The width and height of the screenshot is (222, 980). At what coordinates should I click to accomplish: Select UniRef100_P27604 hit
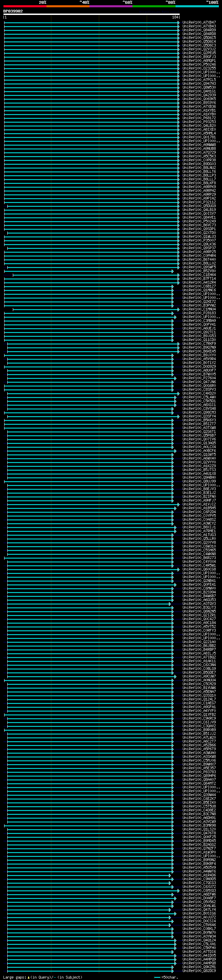point(199,378)
